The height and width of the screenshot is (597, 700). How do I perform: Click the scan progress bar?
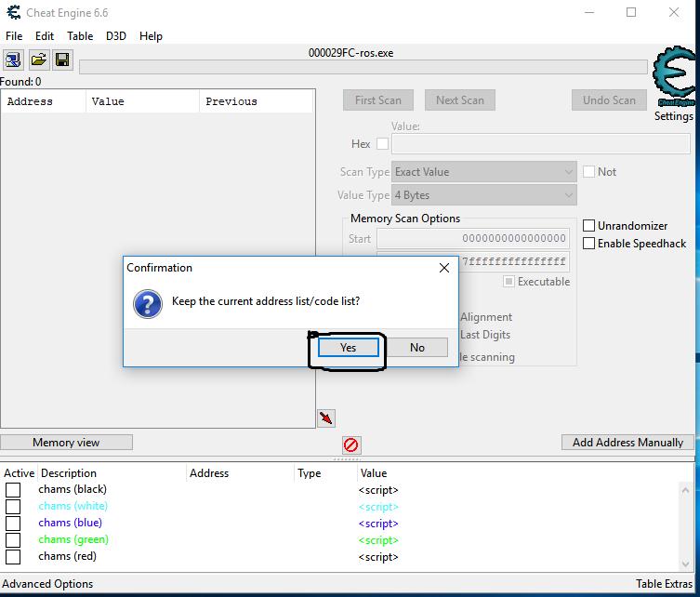click(x=363, y=68)
